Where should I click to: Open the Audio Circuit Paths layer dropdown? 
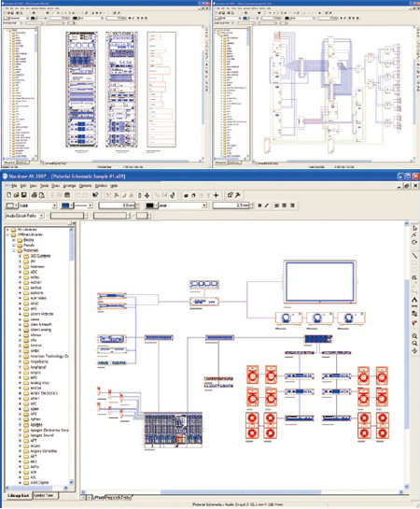[41, 216]
